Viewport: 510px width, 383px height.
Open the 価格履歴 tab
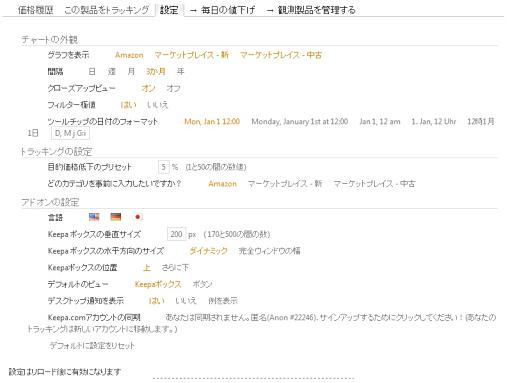[35, 10]
